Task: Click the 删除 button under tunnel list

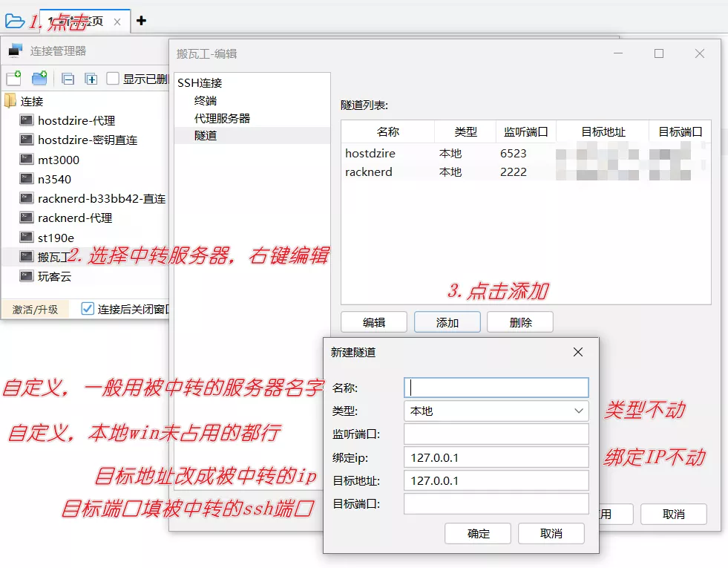Action: pos(520,322)
